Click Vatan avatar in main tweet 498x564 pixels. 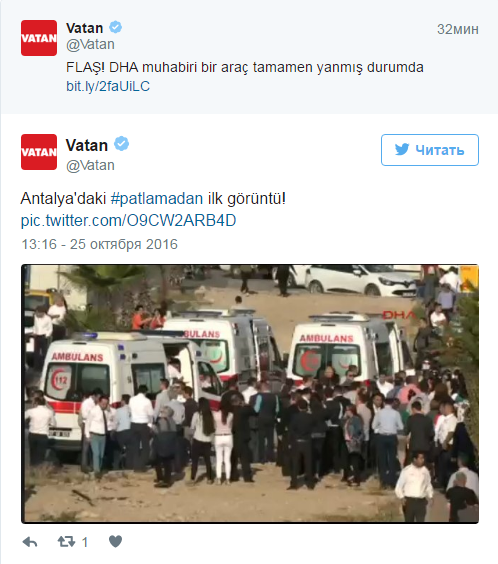point(39,152)
